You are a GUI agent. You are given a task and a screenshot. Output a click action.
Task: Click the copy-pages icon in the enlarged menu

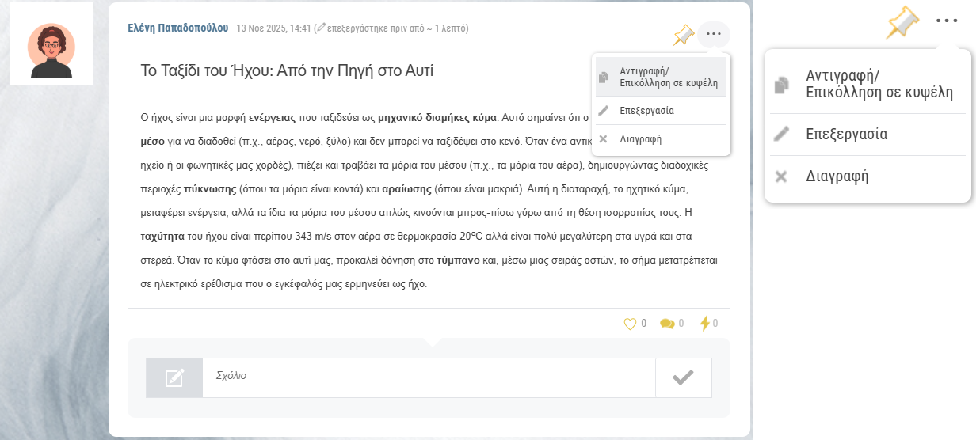click(782, 85)
